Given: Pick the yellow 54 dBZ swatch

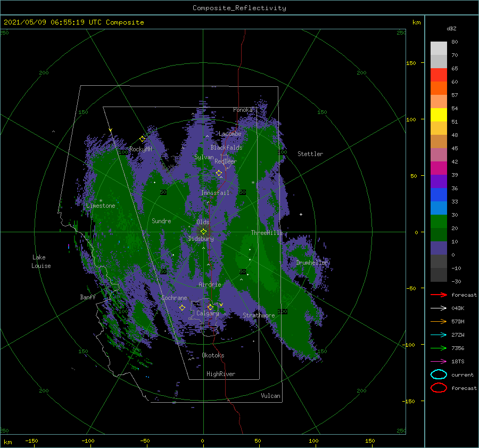Looking at the screenshot, I should (x=439, y=115).
